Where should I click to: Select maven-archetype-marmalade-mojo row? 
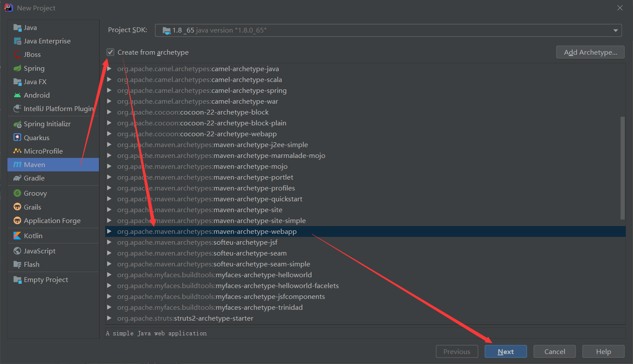(x=365, y=155)
